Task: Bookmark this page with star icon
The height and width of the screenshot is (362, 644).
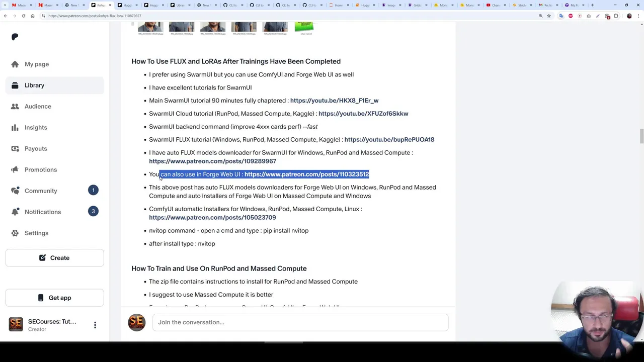Action: [549, 16]
